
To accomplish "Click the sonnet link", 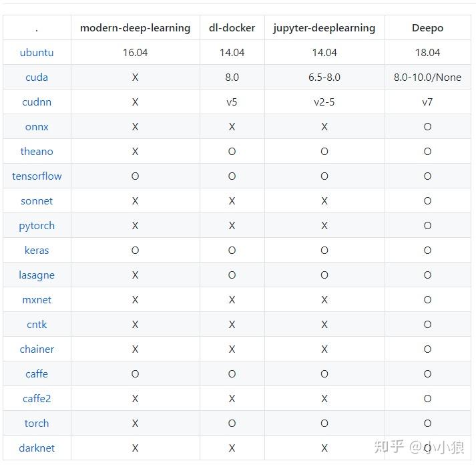I will click(37, 200).
